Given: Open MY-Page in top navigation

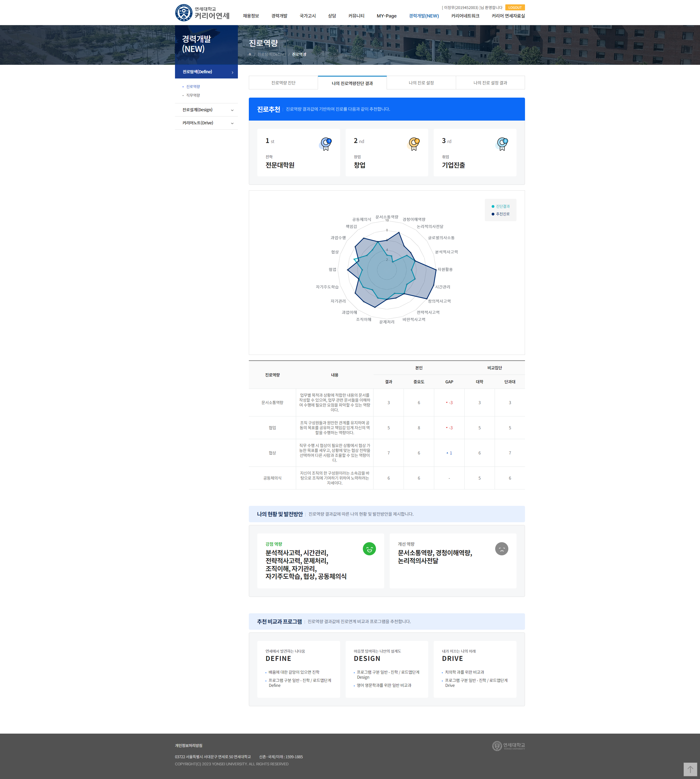Looking at the screenshot, I should [387, 16].
